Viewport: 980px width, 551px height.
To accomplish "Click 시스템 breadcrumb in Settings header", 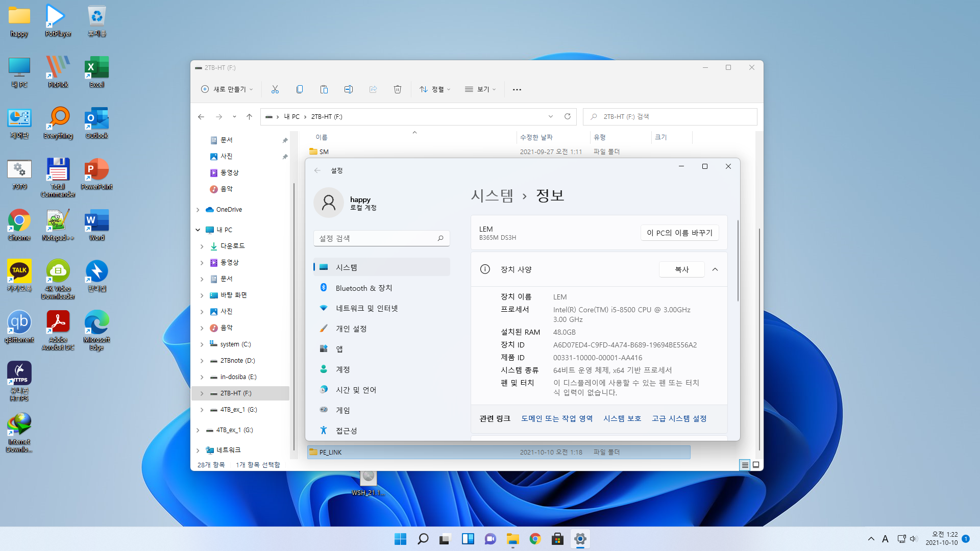I will pos(492,195).
